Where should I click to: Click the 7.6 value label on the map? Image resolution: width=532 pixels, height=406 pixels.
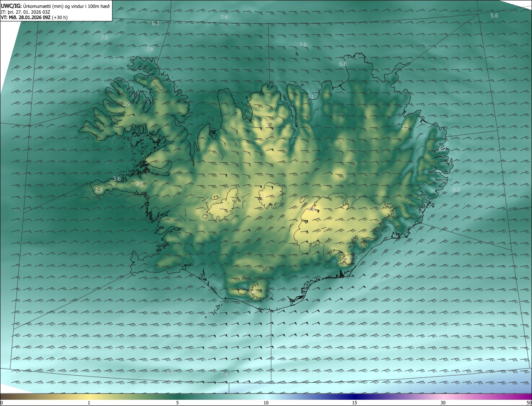tap(150, 49)
